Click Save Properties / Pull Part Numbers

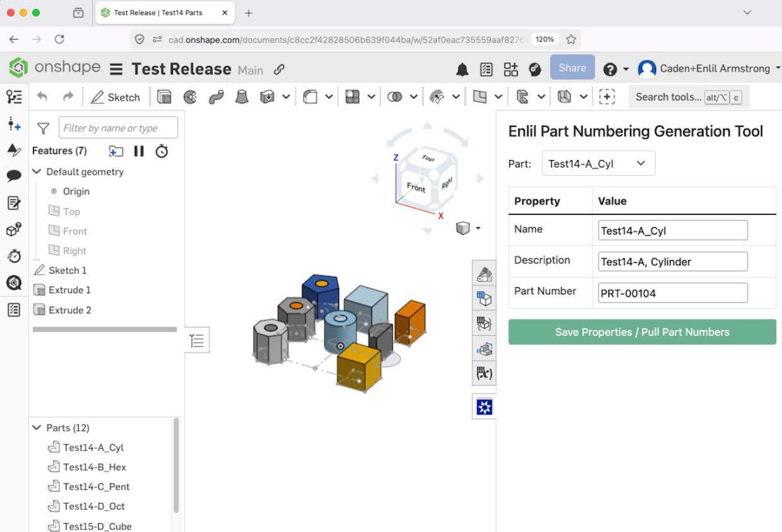pyautogui.click(x=642, y=332)
